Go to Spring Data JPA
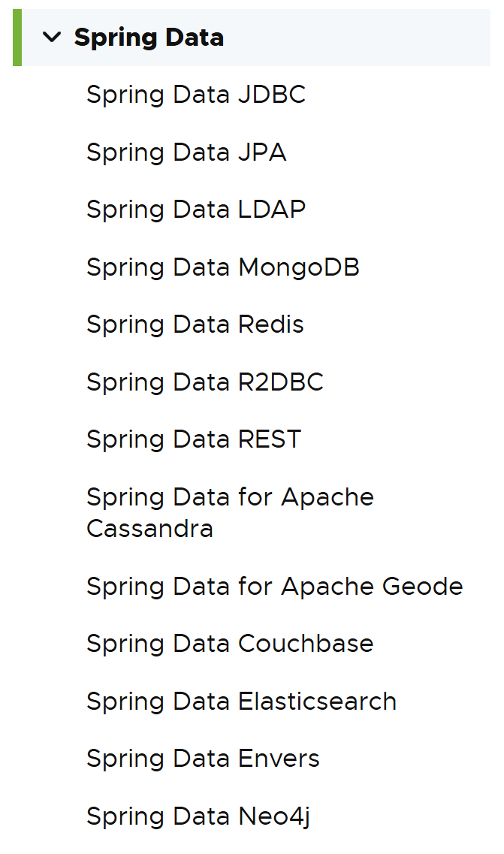The width and height of the screenshot is (504, 854). click(186, 152)
